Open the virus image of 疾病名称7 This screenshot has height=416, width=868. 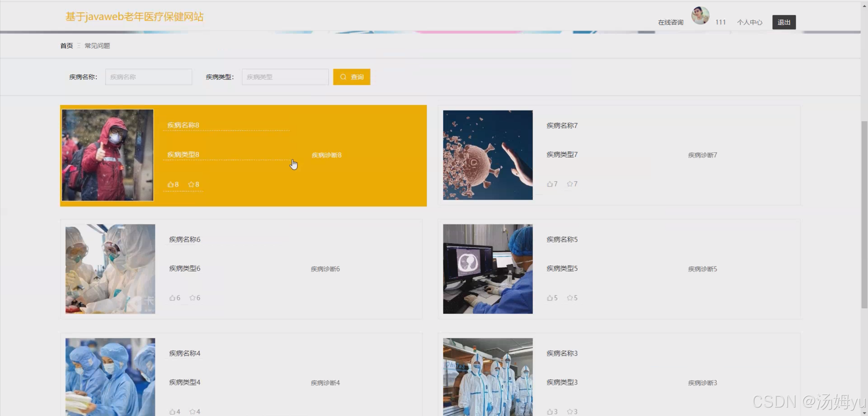click(x=487, y=155)
